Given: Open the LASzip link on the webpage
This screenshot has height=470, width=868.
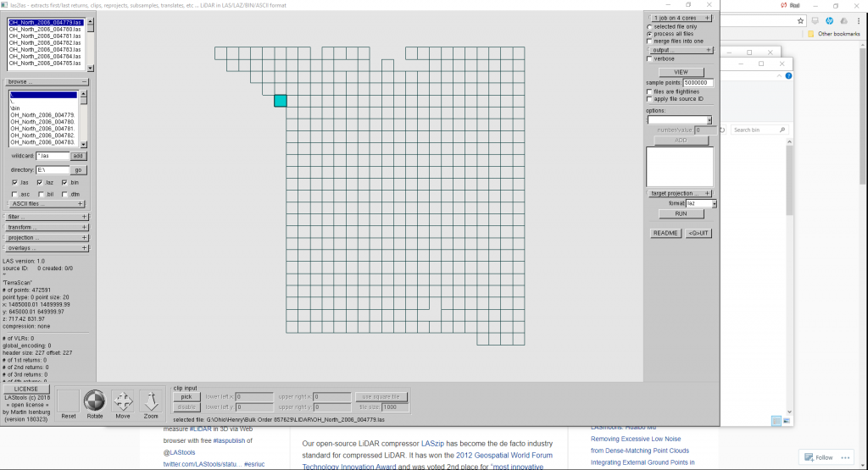Looking at the screenshot, I should pos(432,444).
